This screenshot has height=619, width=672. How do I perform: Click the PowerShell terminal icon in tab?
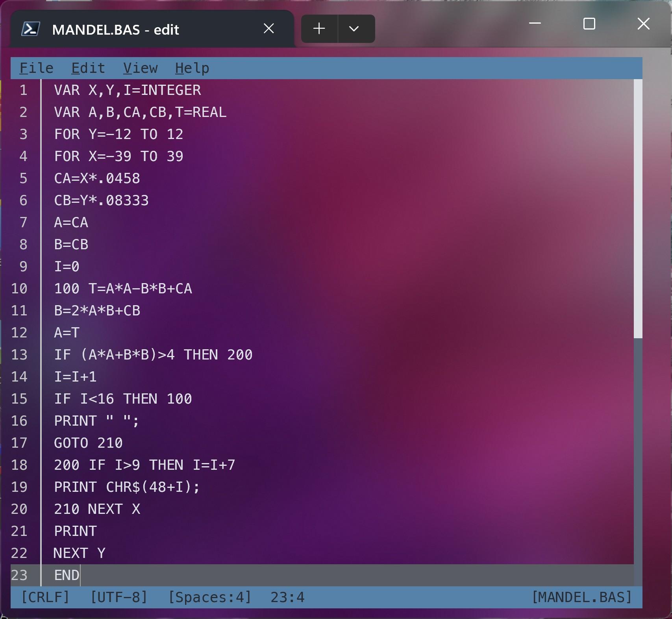point(30,29)
